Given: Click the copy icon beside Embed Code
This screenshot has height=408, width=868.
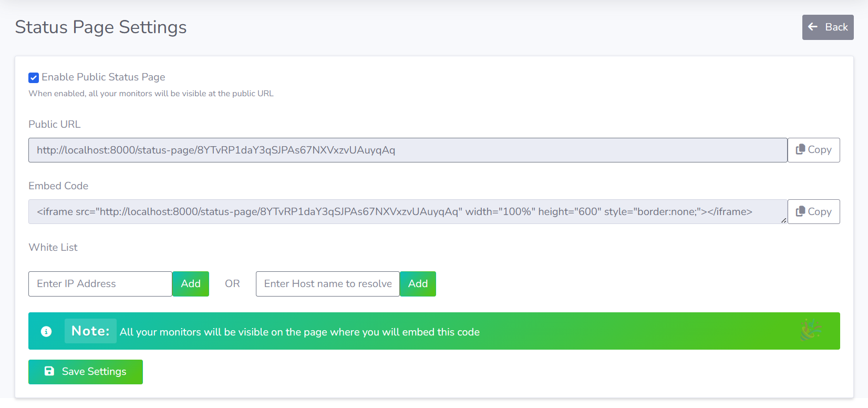Looking at the screenshot, I should tap(800, 211).
